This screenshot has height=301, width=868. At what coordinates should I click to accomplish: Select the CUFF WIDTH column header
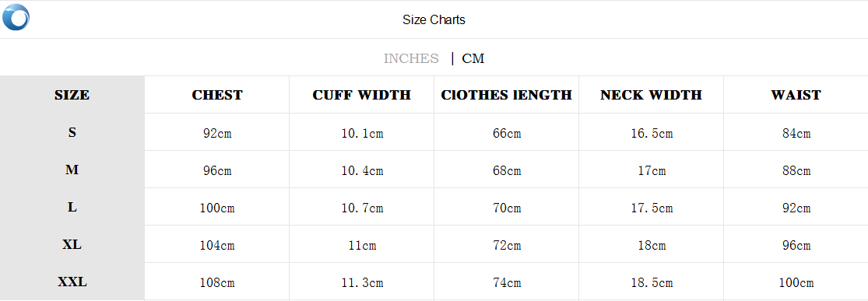361,95
